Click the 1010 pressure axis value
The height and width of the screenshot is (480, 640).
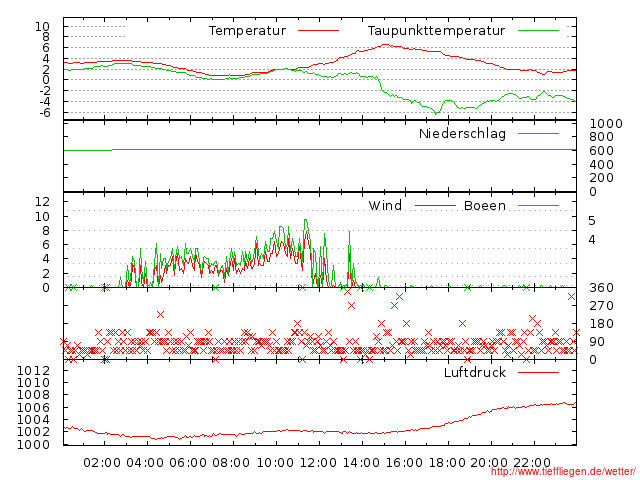tap(33, 383)
